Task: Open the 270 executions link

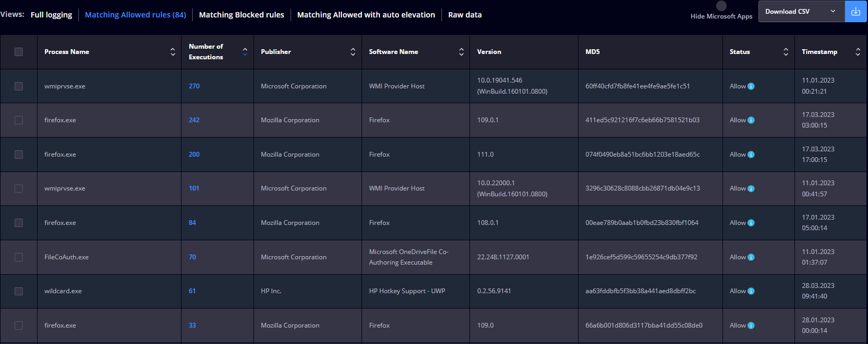Action: tap(194, 86)
